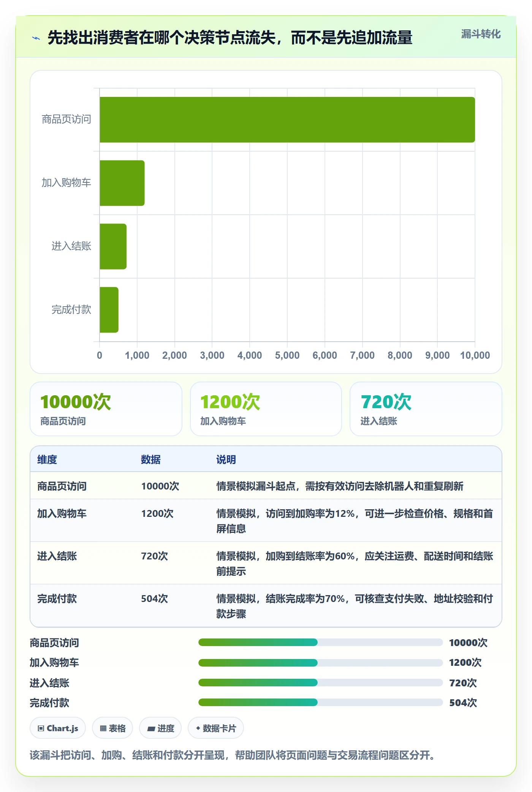Screen dimensions: 532x792
Task: Click the 商品页访问 progress bar
Action: click(320, 642)
